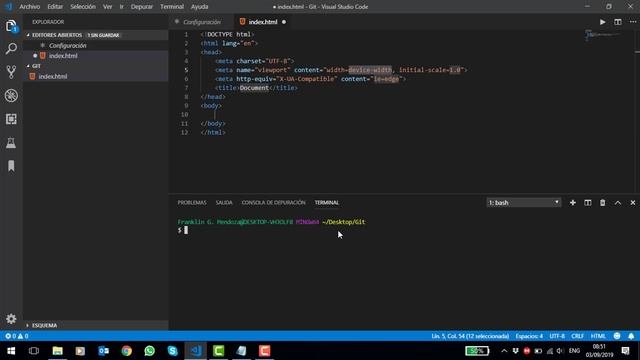Change file encoding UTF-8 in status bar
Image resolution: width=640 pixels, height=360 pixels.
(557, 336)
